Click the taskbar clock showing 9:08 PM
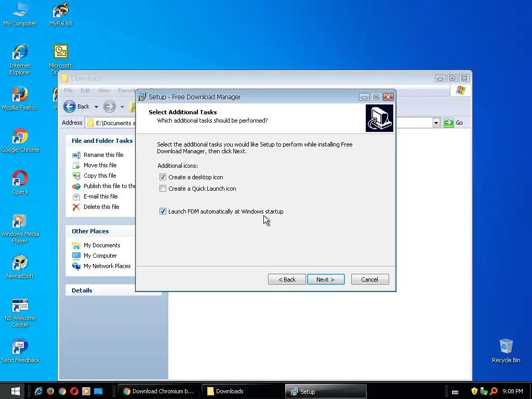The width and height of the screenshot is (532, 399). [513, 391]
